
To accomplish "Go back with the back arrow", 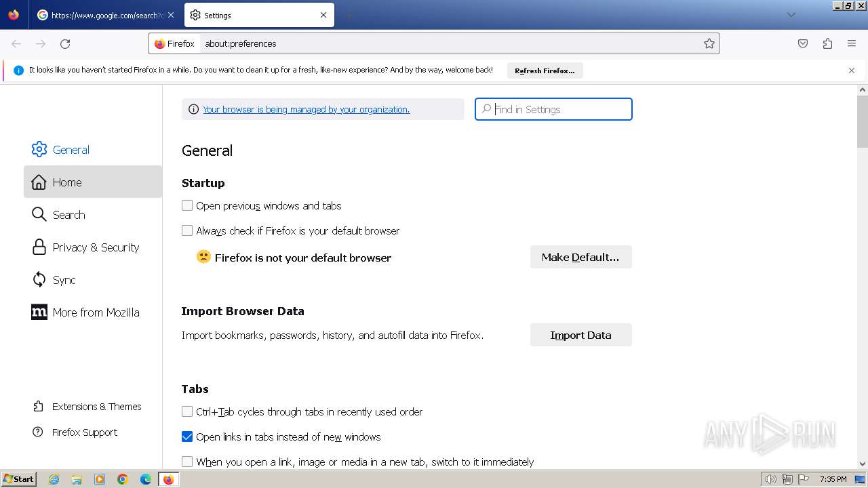I will click(x=16, y=43).
